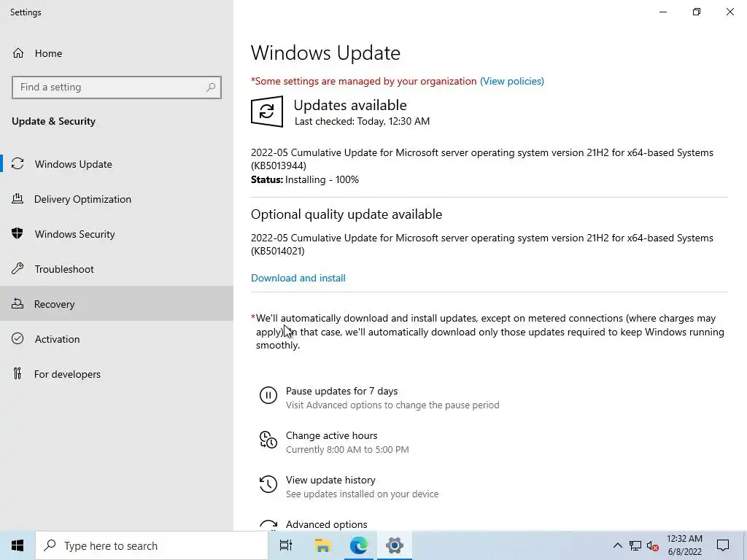Click the network icon in system tray

click(x=635, y=545)
